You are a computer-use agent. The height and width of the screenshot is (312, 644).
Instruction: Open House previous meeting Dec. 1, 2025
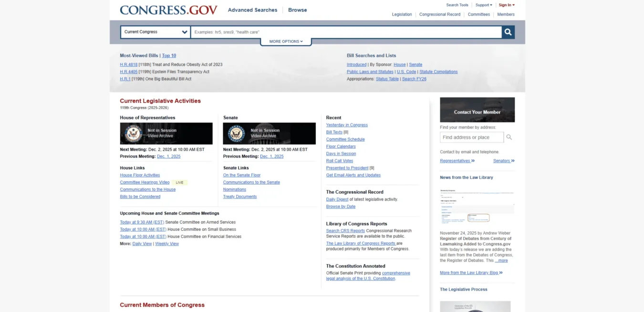tap(169, 156)
